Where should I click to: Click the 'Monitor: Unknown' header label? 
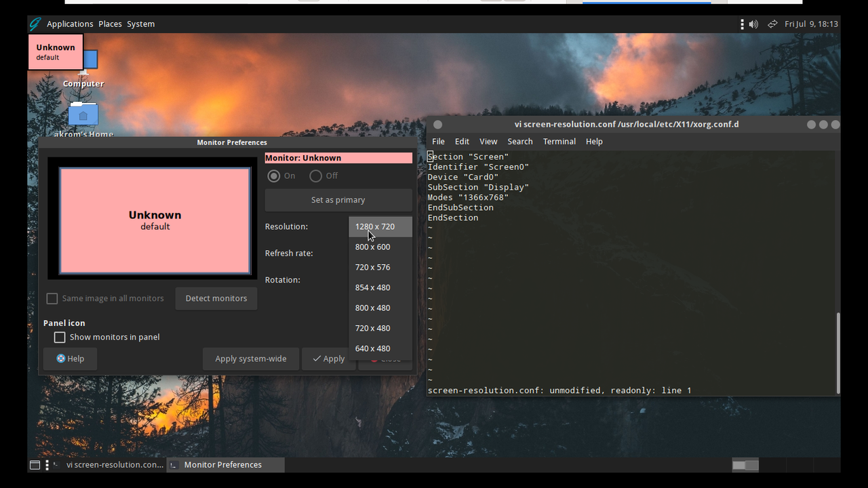click(338, 158)
